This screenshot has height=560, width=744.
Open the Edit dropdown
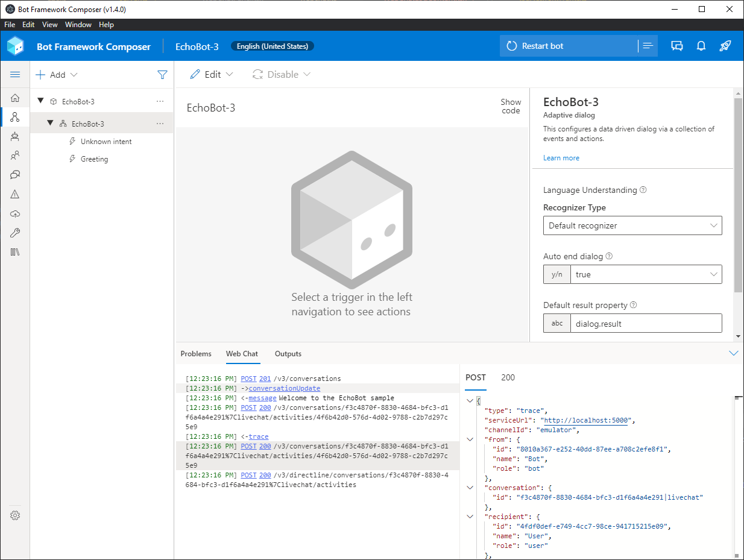(212, 75)
